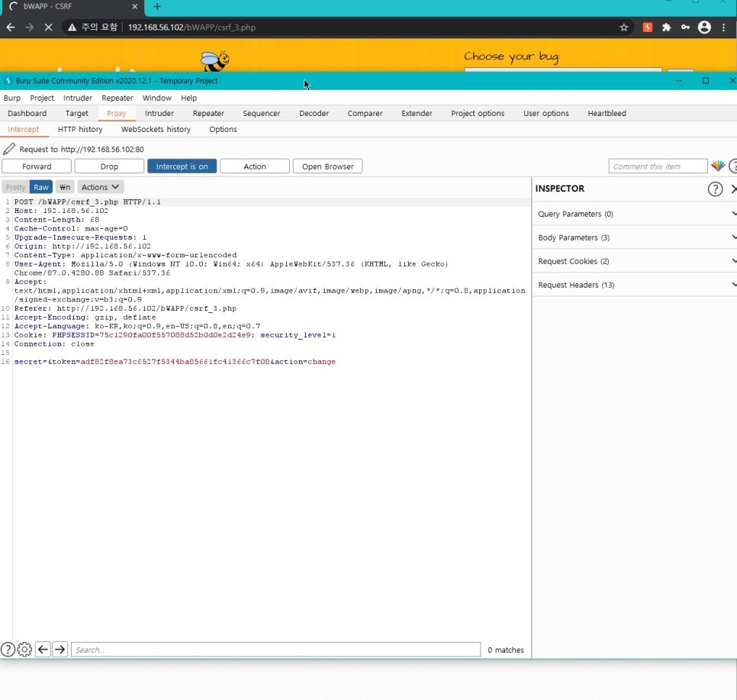Toggle non-printable characters \n button
Viewport: 737px width, 700px height.
pyautogui.click(x=65, y=187)
